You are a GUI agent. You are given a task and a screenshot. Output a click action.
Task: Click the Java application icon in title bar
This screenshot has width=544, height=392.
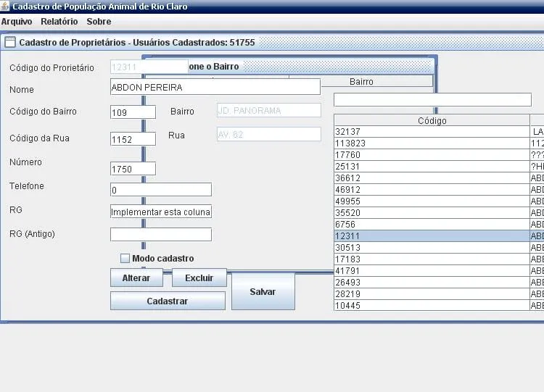click(x=5, y=7)
